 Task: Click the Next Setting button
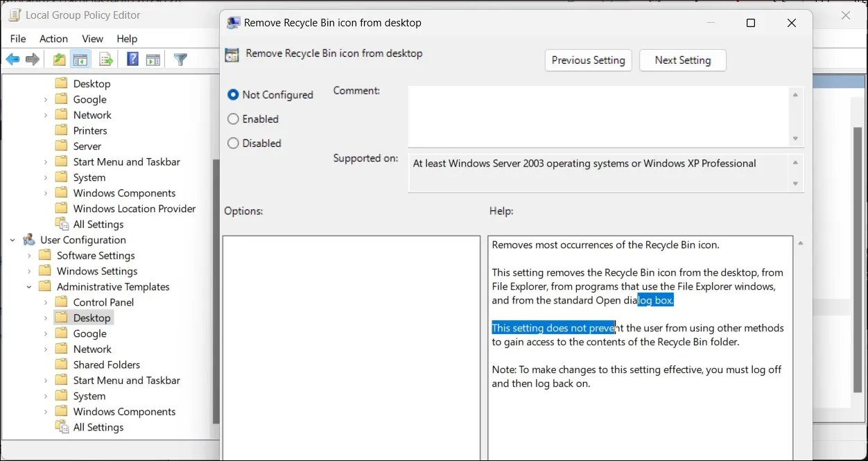[682, 60]
